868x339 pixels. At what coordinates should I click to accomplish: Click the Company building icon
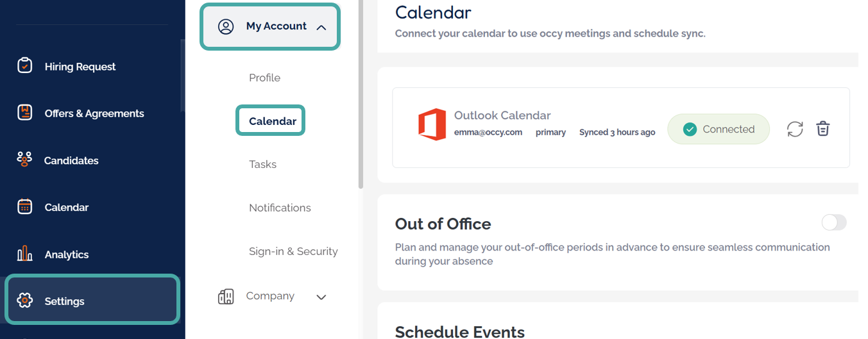[226, 296]
